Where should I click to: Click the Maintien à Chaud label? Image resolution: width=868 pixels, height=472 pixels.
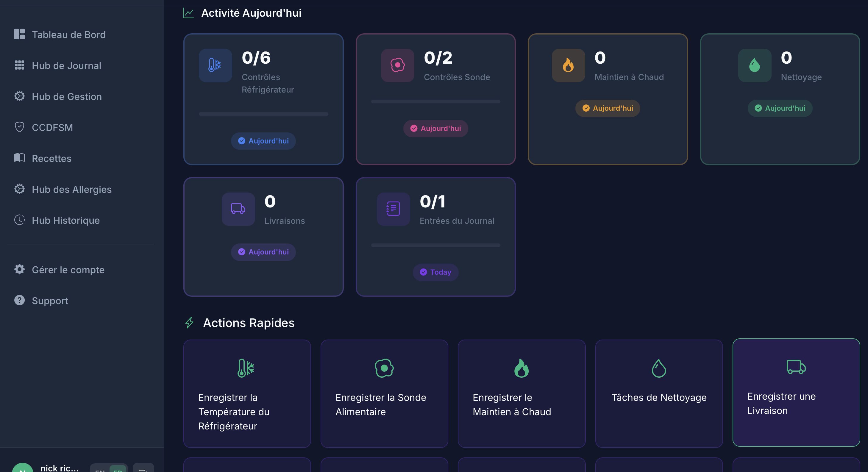tap(629, 77)
